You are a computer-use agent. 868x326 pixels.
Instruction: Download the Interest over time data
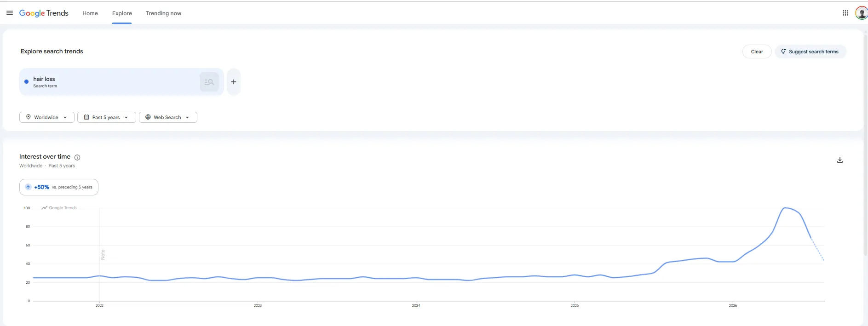(839, 160)
